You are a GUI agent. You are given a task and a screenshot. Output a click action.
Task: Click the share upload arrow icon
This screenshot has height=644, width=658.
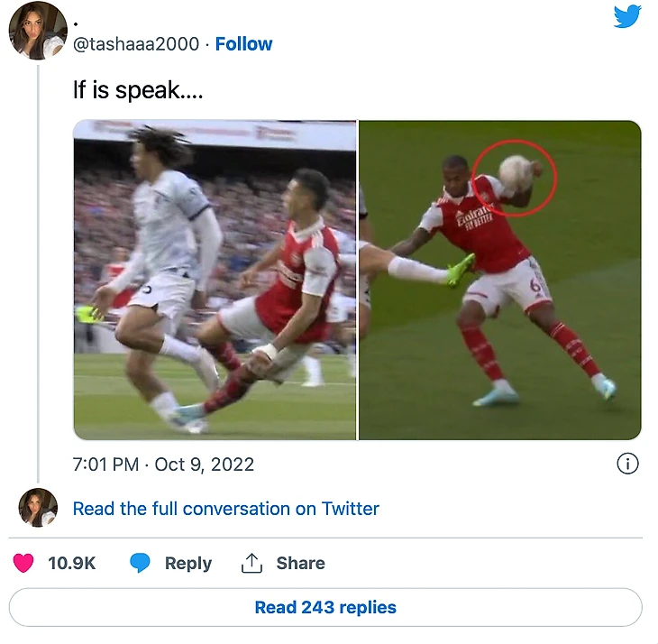[x=251, y=563]
